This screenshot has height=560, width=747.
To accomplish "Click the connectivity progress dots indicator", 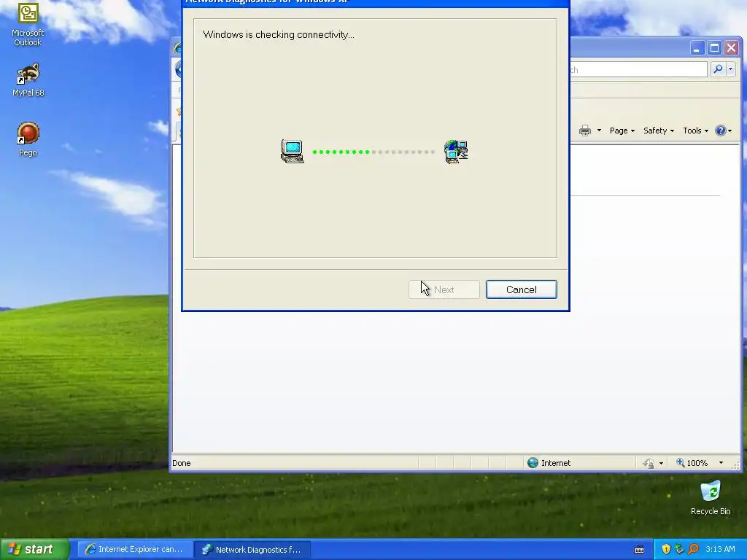I will (x=373, y=152).
